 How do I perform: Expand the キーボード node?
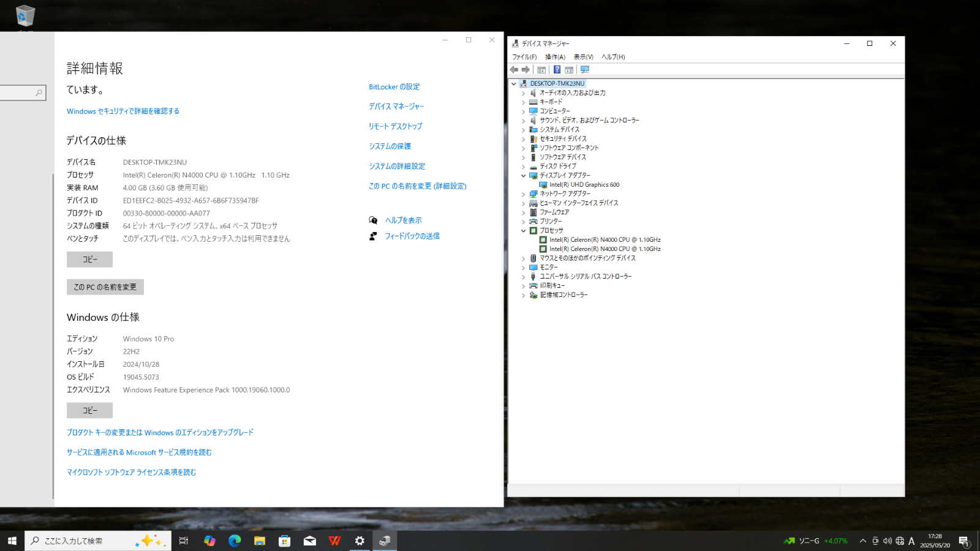(x=523, y=102)
